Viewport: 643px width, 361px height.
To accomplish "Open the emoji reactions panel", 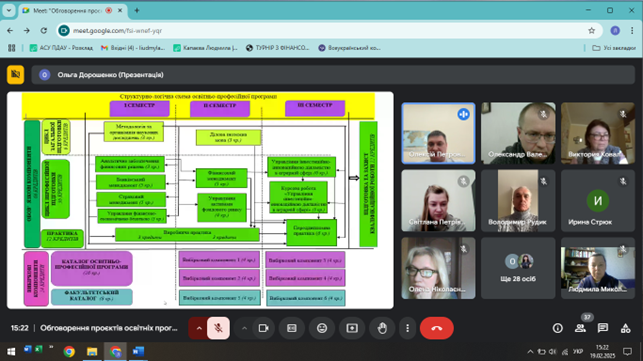I will coord(322,328).
